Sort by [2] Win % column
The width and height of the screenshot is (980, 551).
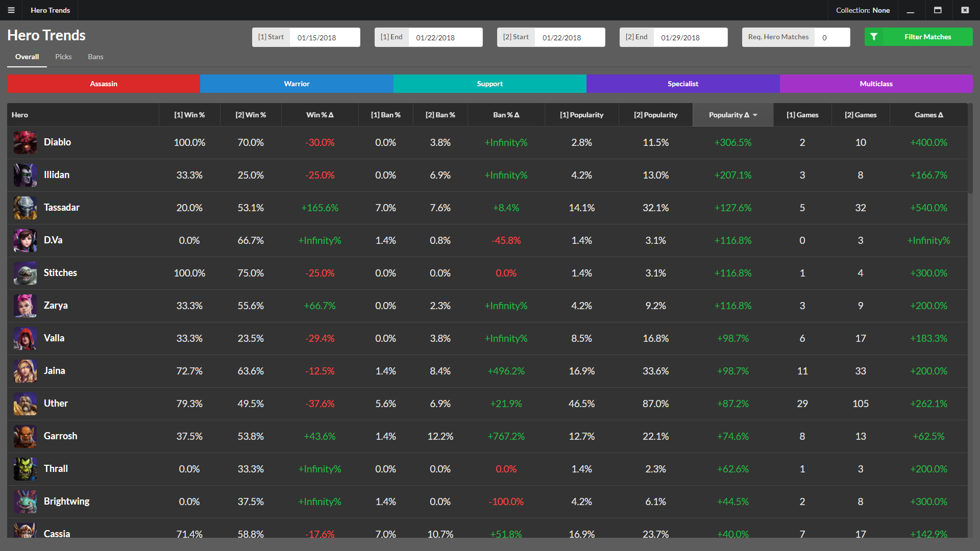[x=251, y=115]
